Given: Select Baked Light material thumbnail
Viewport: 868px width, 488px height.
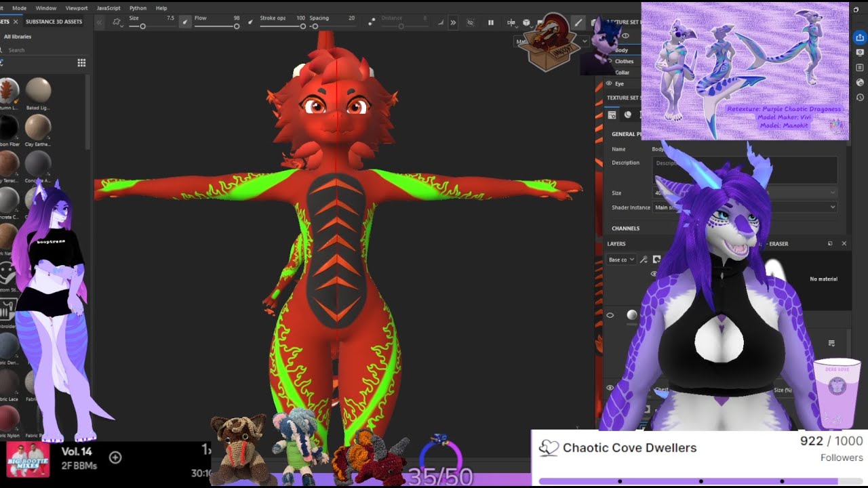Looking at the screenshot, I should coord(38,89).
